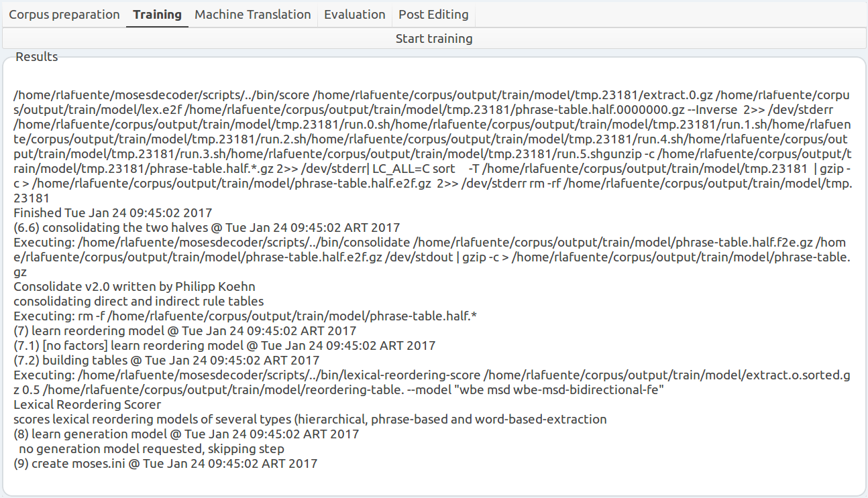Click the '(8) learn generation model' line
The image size is (868, 498).
[186, 434]
